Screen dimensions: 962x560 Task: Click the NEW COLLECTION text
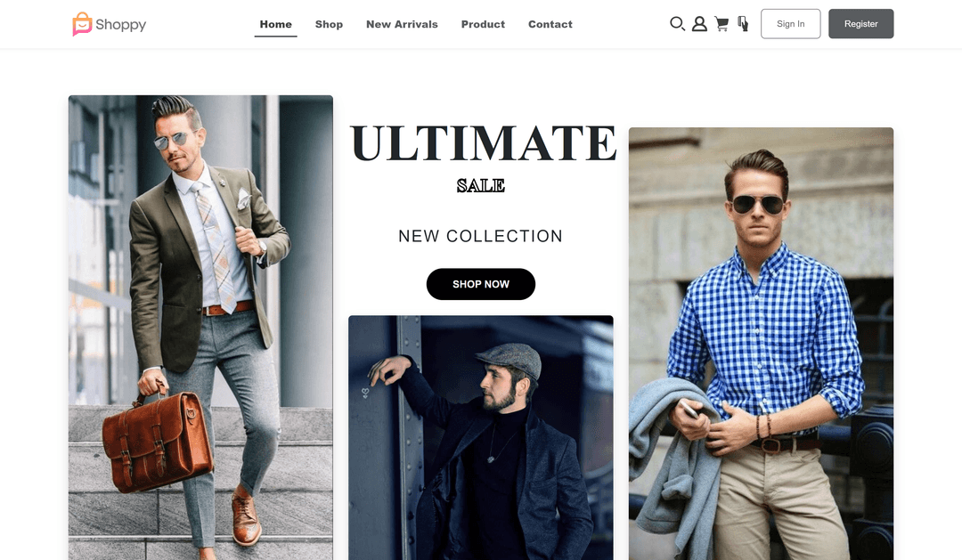(x=480, y=236)
